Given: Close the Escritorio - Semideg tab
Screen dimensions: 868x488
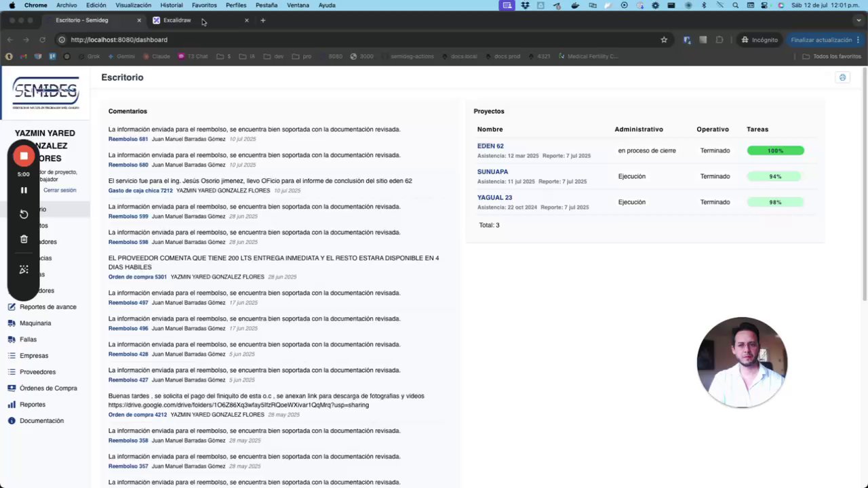Looking at the screenshot, I should pos(139,20).
